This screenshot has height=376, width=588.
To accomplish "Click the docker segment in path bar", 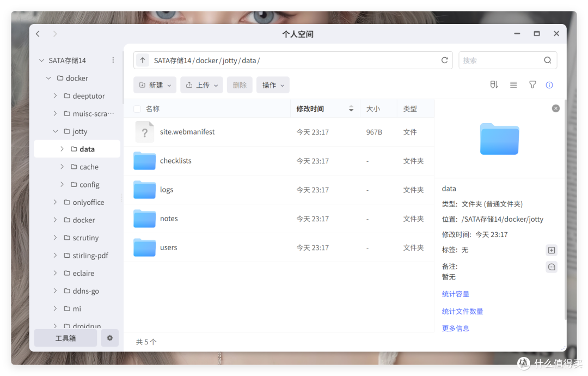I will pyautogui.click(x=207, y=60).
